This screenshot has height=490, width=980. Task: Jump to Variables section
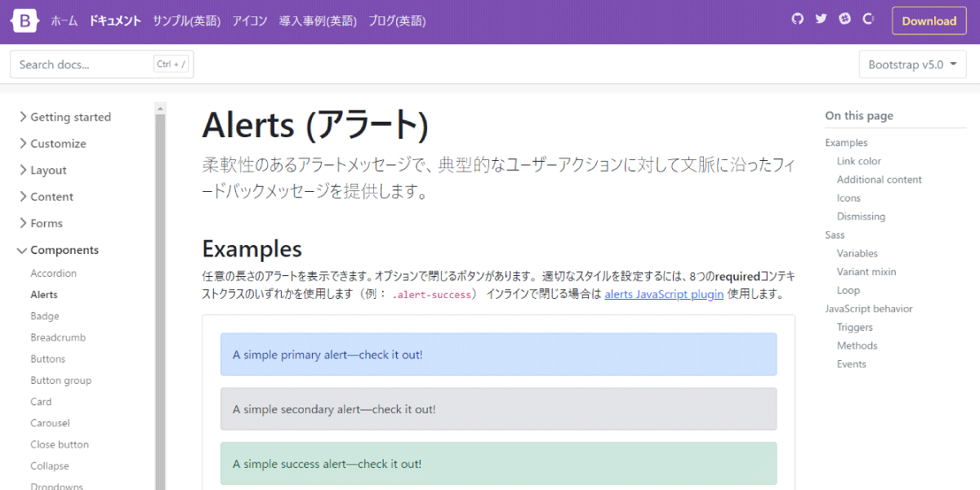[857, 253]
